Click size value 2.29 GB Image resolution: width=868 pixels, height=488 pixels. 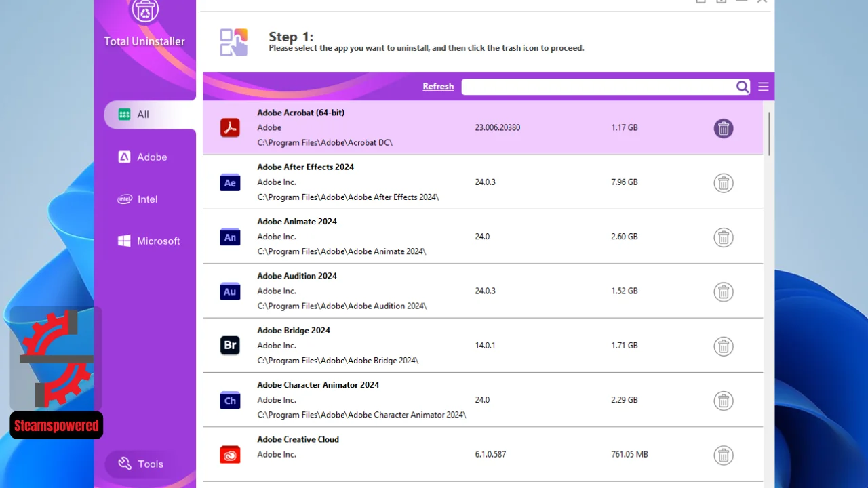pos(625,400)
